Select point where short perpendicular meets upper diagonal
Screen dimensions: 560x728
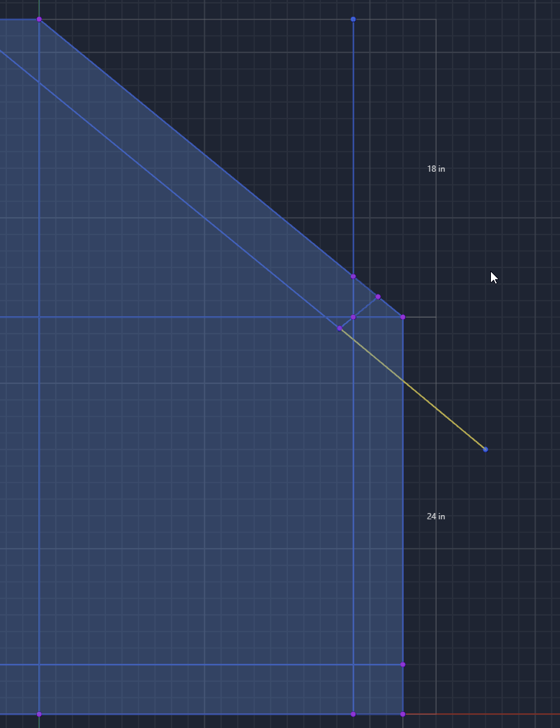[x=379, y=297]
